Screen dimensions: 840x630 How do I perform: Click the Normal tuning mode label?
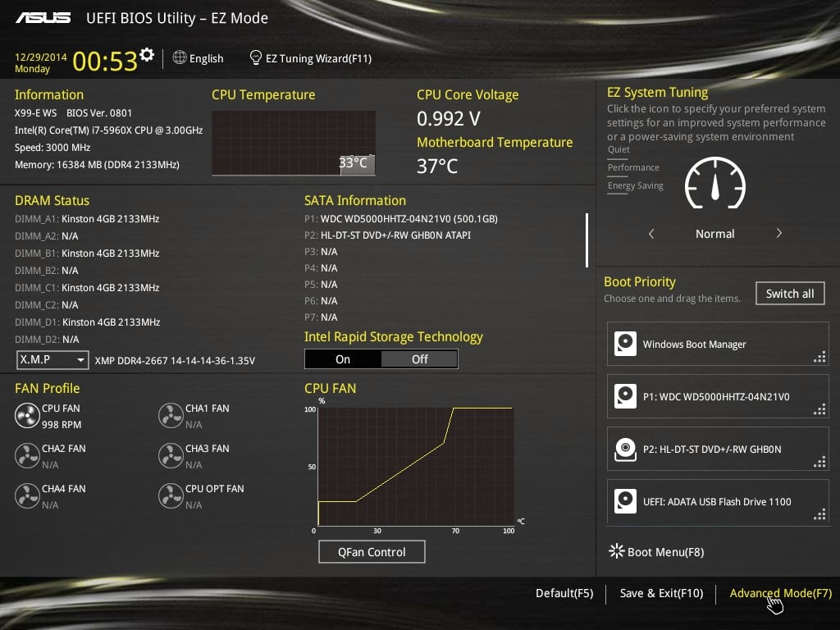(715, 234)
